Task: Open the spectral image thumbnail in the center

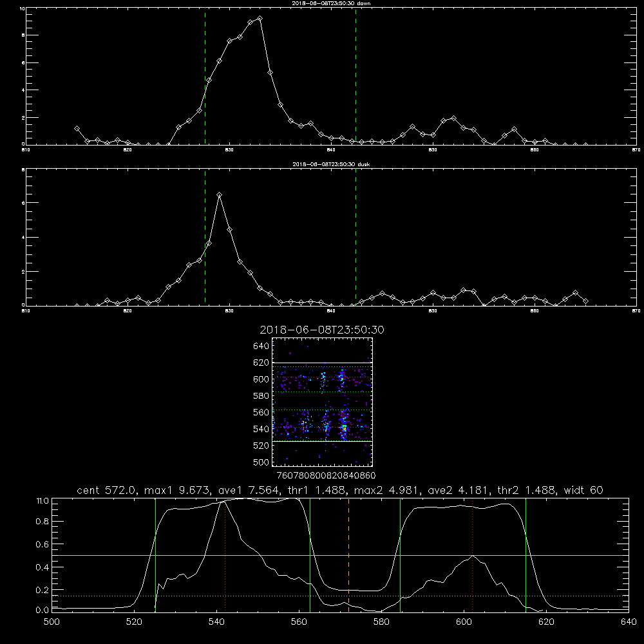Action: point(323,402)
